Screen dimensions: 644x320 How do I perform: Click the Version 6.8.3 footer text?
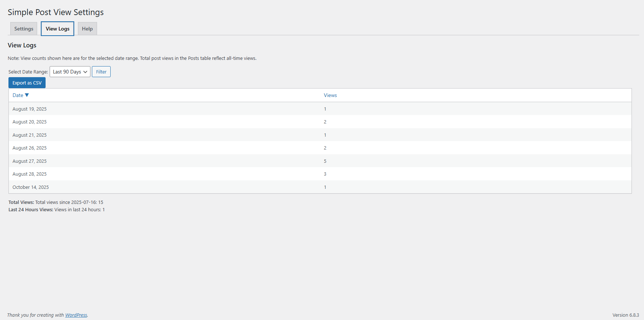click(x=626, y=315)
